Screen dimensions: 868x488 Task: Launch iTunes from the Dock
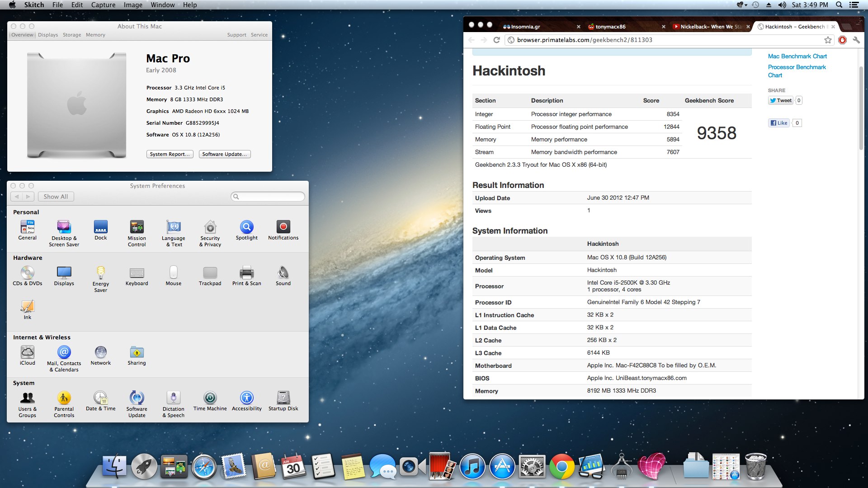click(x=472, y=466)
